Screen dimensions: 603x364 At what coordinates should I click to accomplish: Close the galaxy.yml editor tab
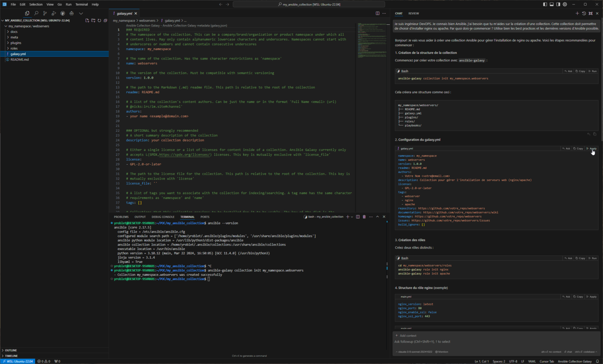tap(135, 13)
